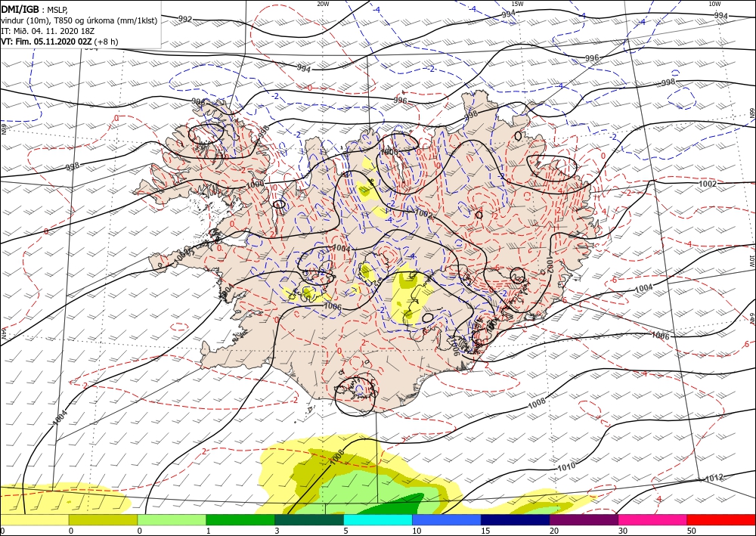Screen dimensions: 756x536
Task: Click the navy dark-blue legend swatch
Action: [515, 519]
